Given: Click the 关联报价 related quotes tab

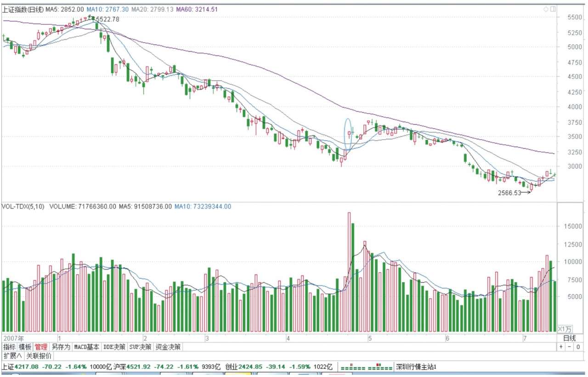Looking at the screenshot, I should pyautogui.click(x=39, y=356).
